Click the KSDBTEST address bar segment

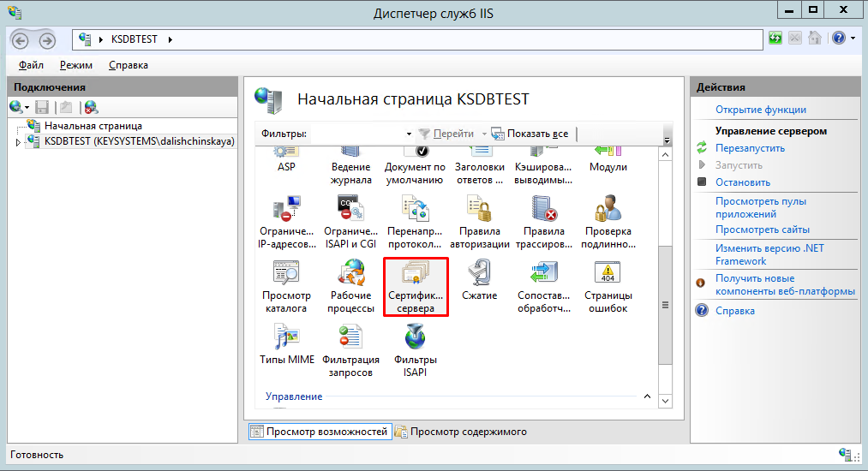(x=134, y=39)
